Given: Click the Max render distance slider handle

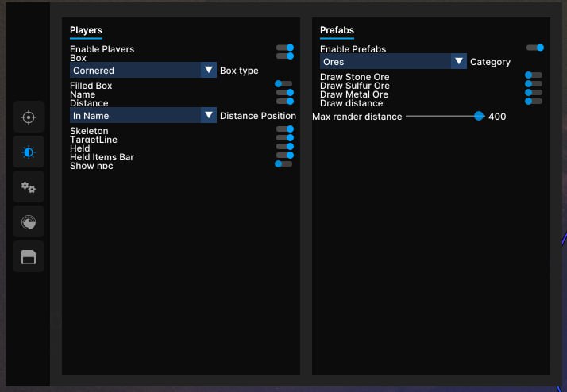Looking at the screenshot, I should click(x=479, y=116).
